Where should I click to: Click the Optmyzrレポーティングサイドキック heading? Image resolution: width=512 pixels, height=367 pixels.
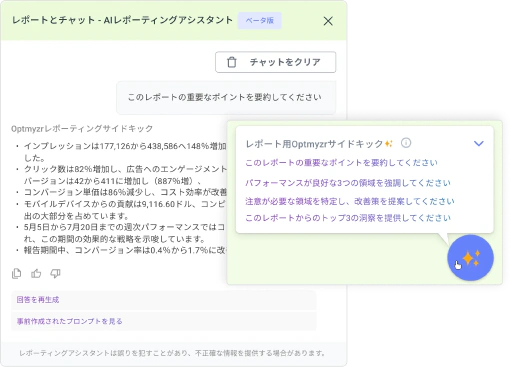click(x=82, y=128)
